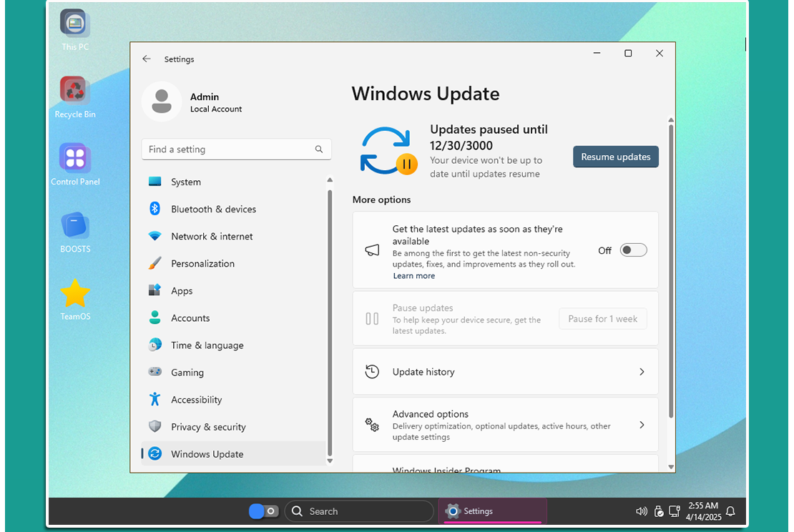Enable get latest updates toggle switch
Screen dimensions: 794x532
click(x=633, y=250)
